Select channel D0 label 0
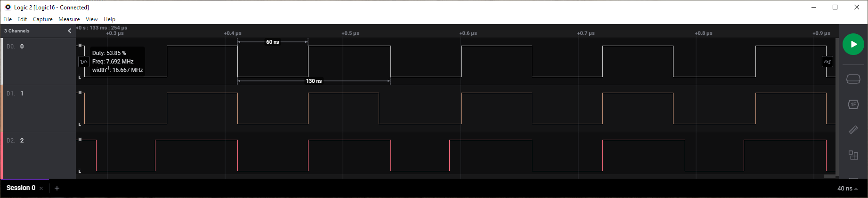 [x=15, y=47]
